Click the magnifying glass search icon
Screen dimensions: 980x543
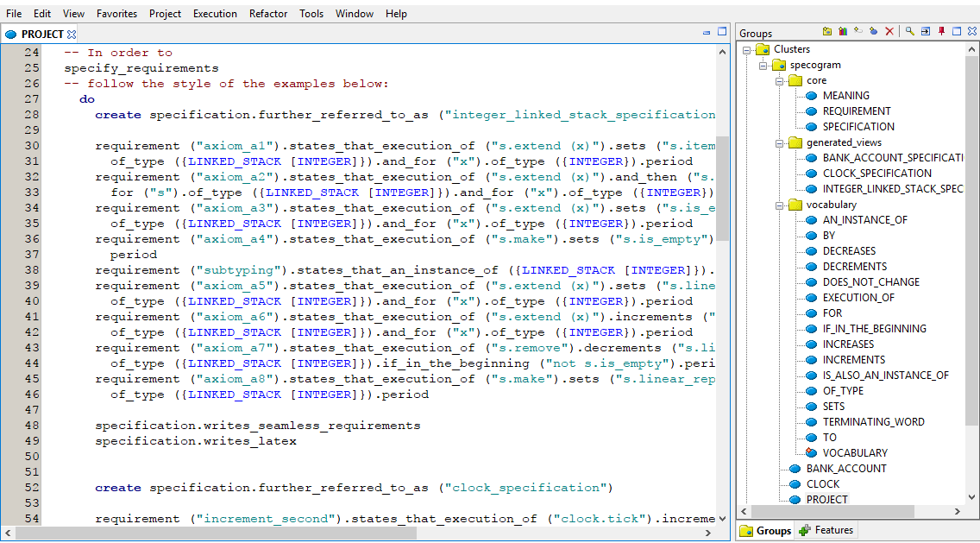[x=909, y=32]
